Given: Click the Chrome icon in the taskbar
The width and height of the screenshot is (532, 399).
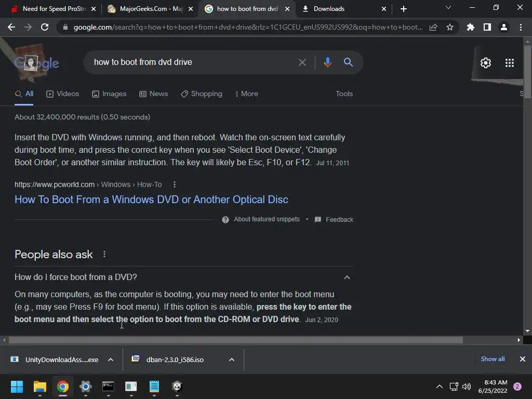Looking at the screenshot, I should click(x=63, y=387).
